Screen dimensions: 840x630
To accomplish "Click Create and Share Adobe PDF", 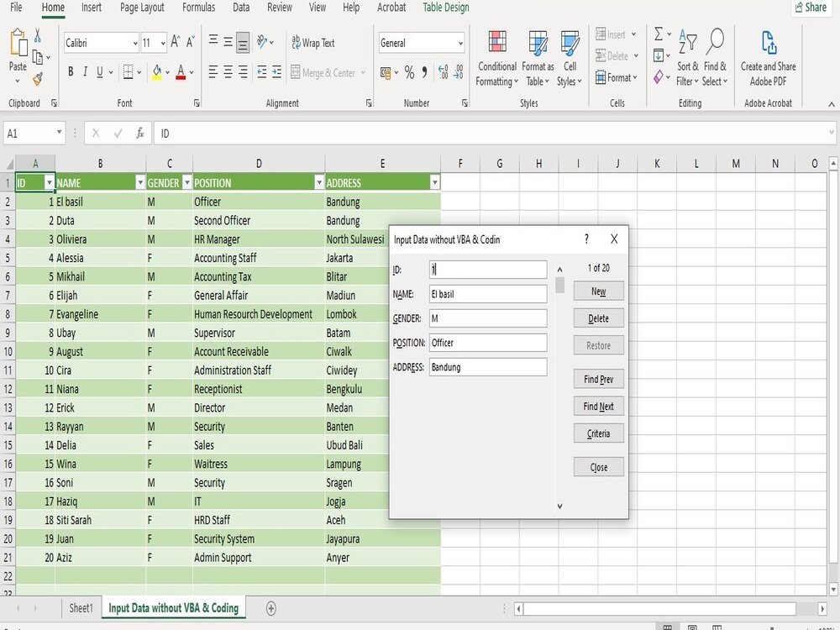I will 769,59.
